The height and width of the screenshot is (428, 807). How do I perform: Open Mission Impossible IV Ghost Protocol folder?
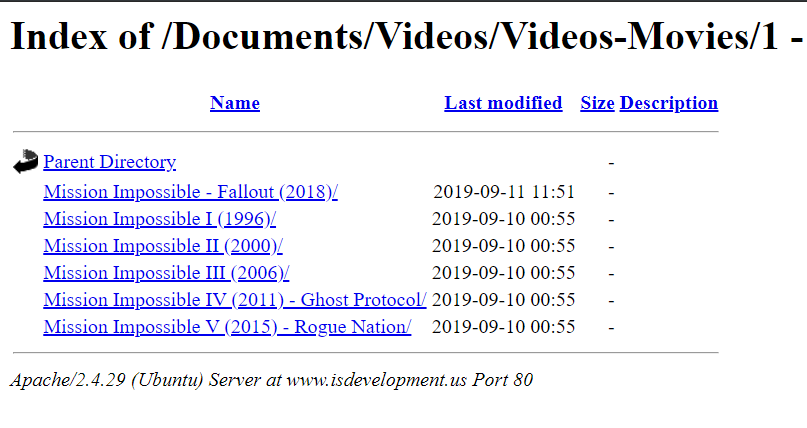click(235, 300)
